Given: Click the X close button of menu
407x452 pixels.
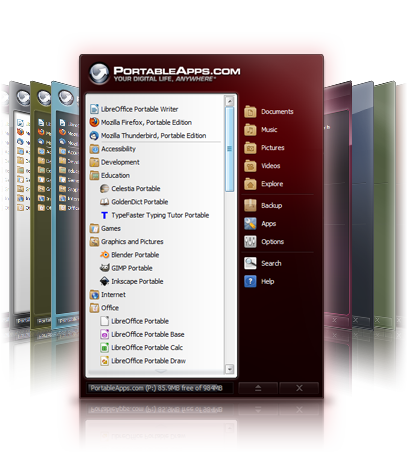Looking at the screenshot, I should (x=299, y=388).
